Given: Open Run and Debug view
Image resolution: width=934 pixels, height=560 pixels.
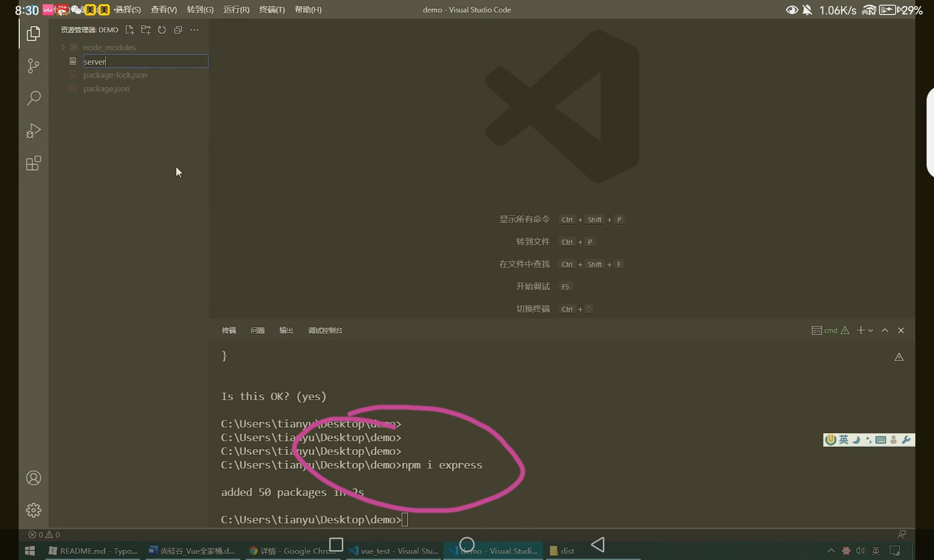Looking at the screenshot, I should click(x=33, y=131).
